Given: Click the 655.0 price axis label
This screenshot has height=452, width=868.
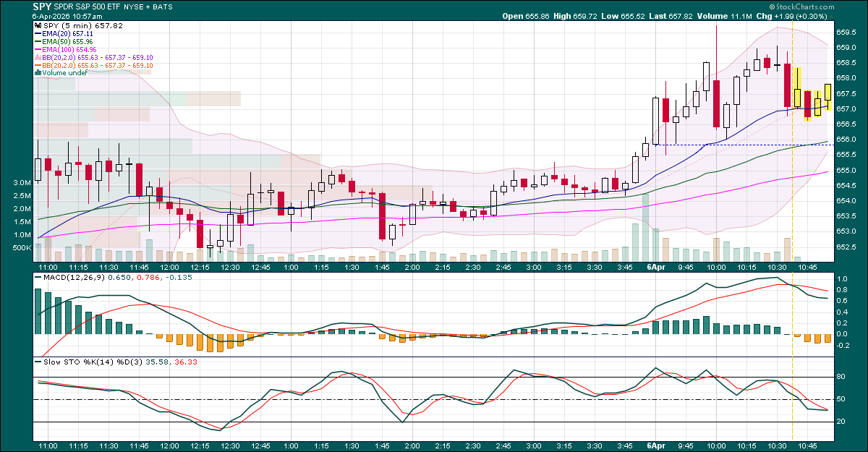Looking at the screenshot, I should pyautogui.click(x=846, y=171).
